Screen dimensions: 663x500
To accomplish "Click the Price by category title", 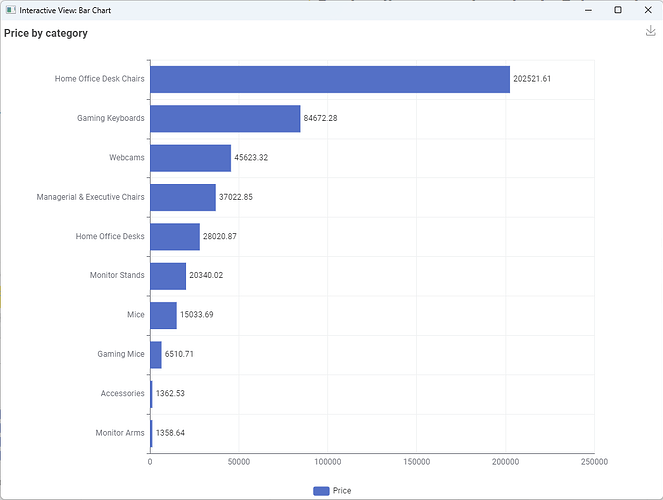I will point(46,33).
